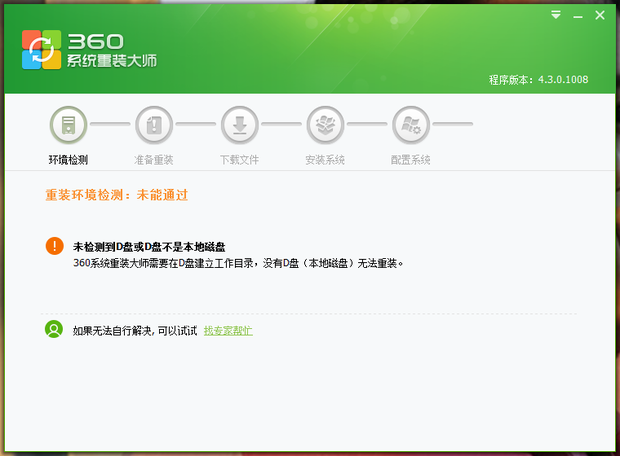This screenshot has height=456, width=620.
Task: Select the 下载文件 download step icon
Action: (240, 125)
